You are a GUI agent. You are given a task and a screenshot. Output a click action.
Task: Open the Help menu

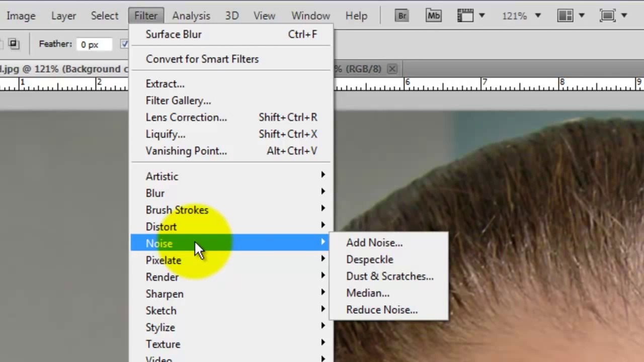click(356, 16)
